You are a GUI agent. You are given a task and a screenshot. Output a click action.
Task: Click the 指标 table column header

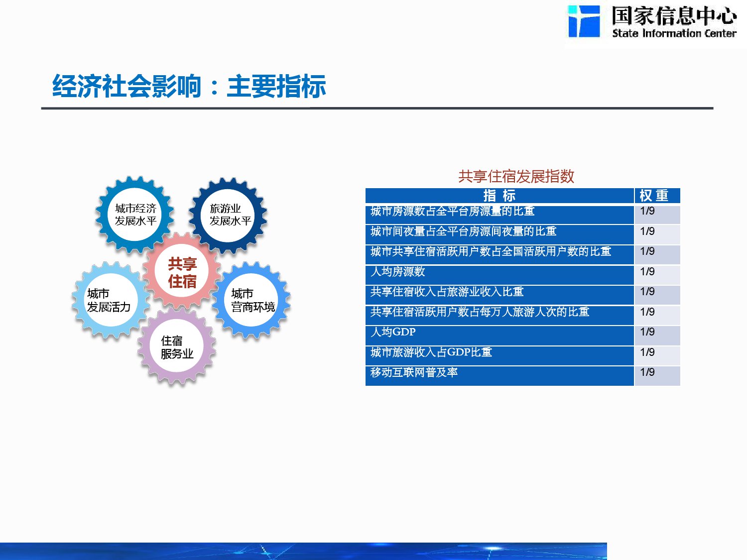click(x=499, y=196)
